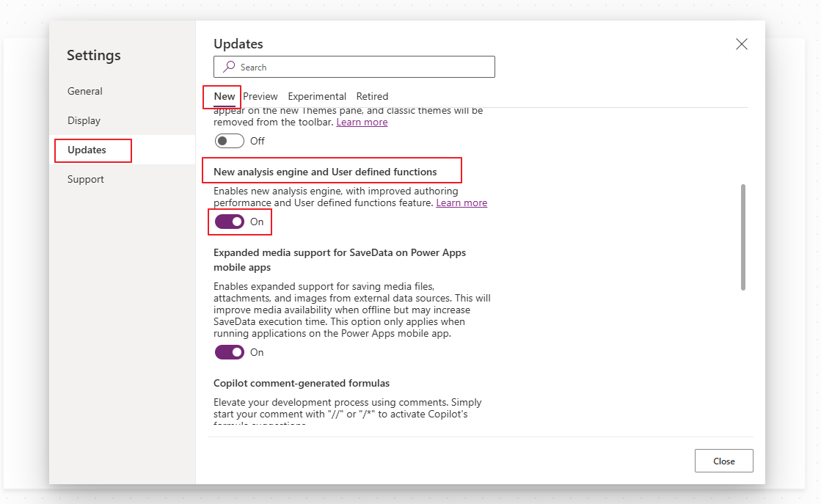Enable the Themes pane setting currently Off
Screen dimensions: 821x504
pyautogui.click(x=229, y=141)
